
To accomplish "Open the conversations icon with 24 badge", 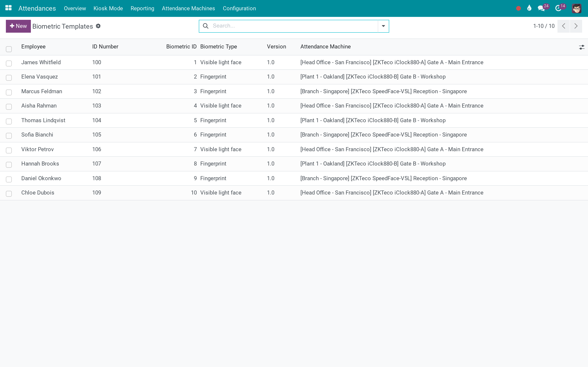I will [541, 8].
